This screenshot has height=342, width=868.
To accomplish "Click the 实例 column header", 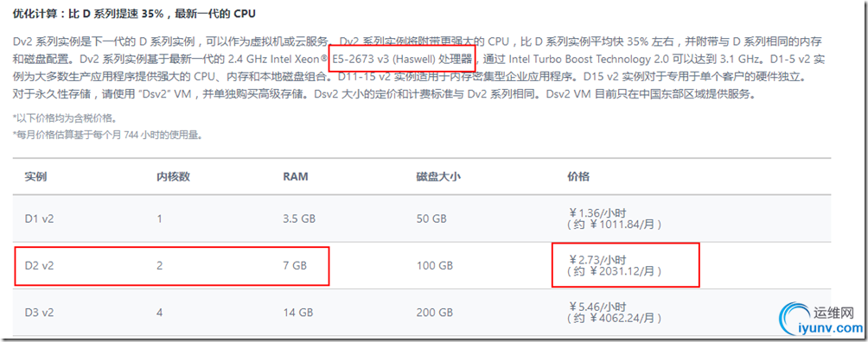I will point(35,177).
